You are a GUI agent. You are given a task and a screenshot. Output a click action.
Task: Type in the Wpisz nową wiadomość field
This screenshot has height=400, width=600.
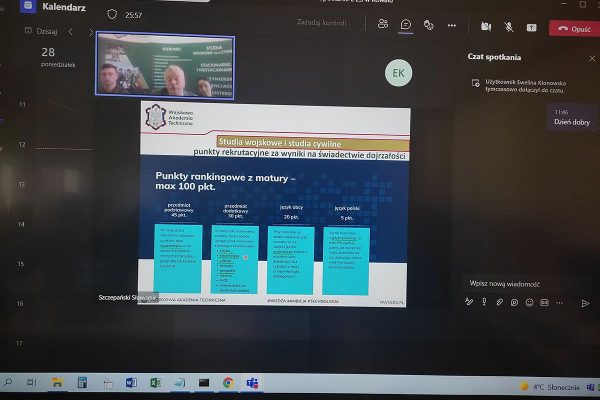pyautogui.click(x=525, y=283)
